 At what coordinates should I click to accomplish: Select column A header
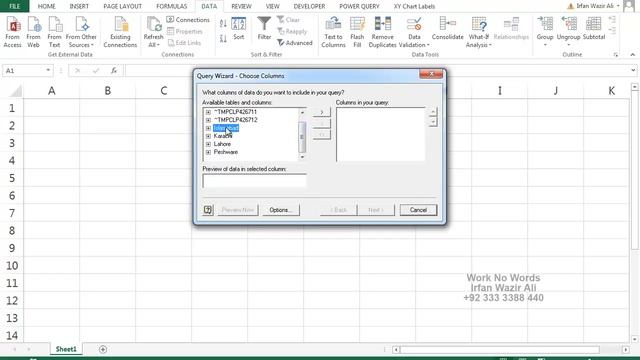52,91
